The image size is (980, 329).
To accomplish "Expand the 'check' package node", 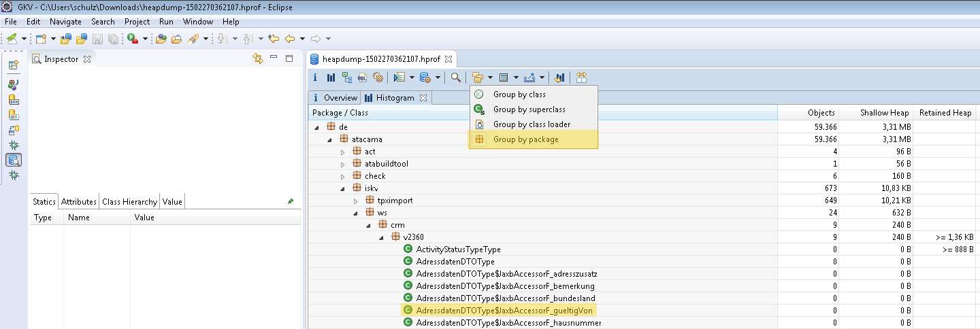I will click(x=342, y=176).
